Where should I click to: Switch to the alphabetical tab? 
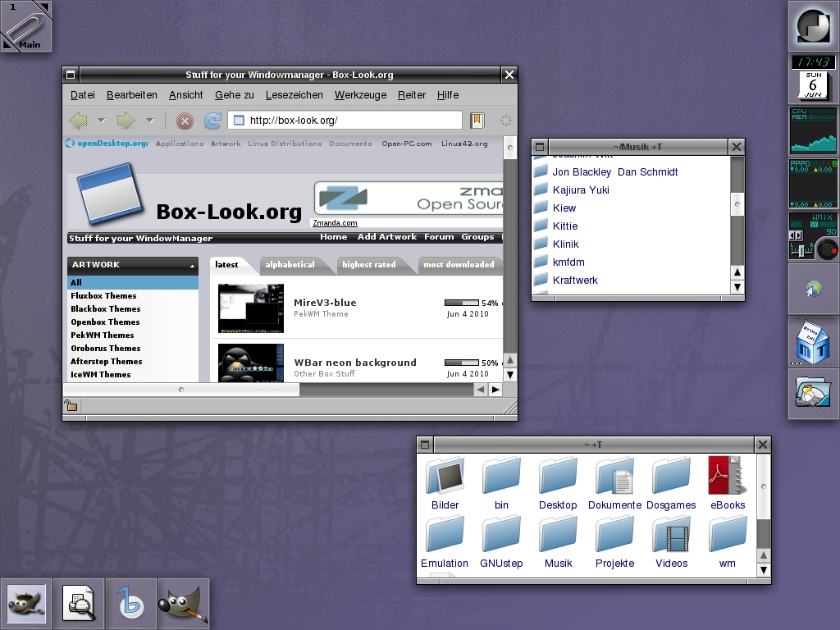tap(290, 265)
